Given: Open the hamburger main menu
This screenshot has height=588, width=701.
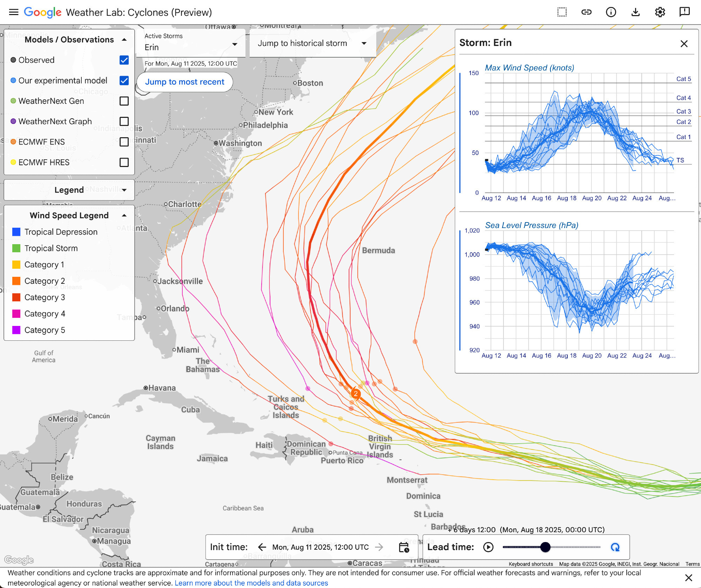Looking at the screenshot, I should tap(14, 12).
